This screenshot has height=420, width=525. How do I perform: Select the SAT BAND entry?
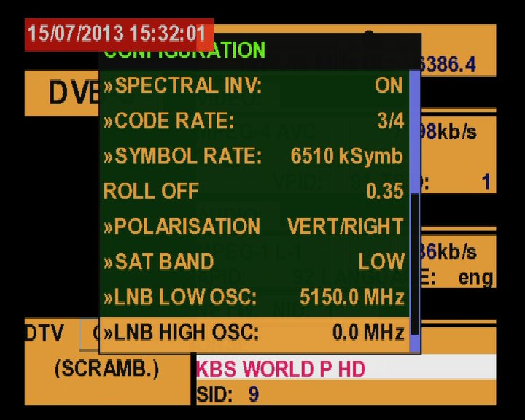pos(158,261)
